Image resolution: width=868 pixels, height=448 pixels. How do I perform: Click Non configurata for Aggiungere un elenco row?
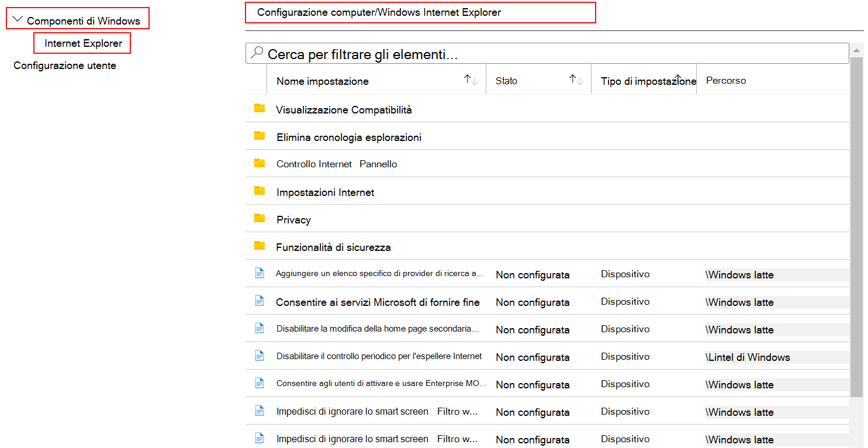(x=532, y=275)
